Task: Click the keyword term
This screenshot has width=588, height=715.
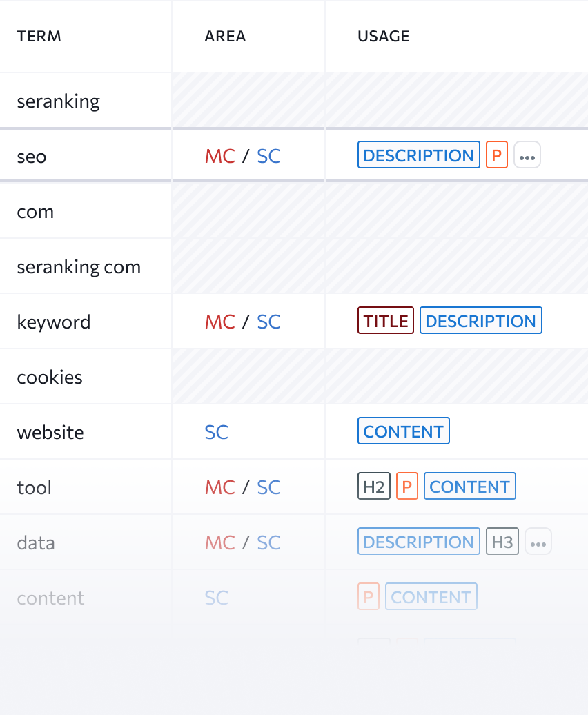Action: coord(54,322)
